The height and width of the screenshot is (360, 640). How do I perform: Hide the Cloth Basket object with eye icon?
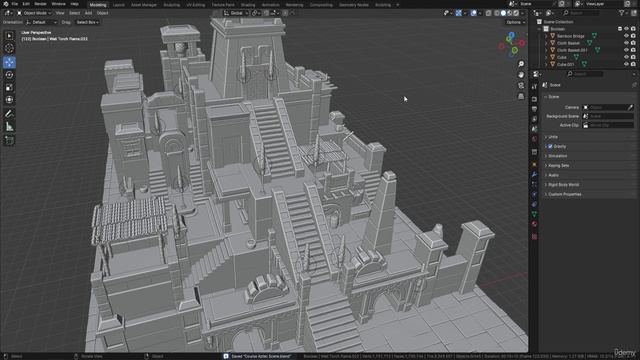tap(626, 43)
